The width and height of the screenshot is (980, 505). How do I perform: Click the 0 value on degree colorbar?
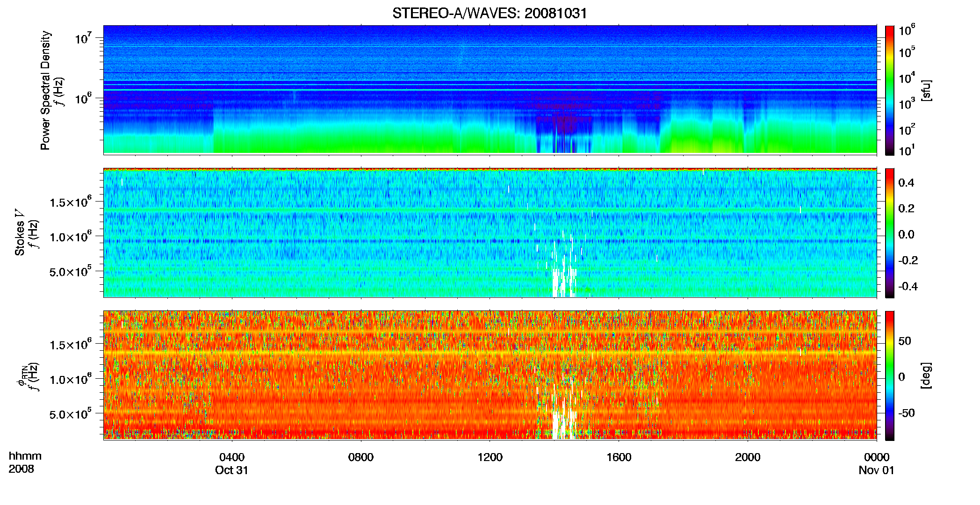pos(902,377)
